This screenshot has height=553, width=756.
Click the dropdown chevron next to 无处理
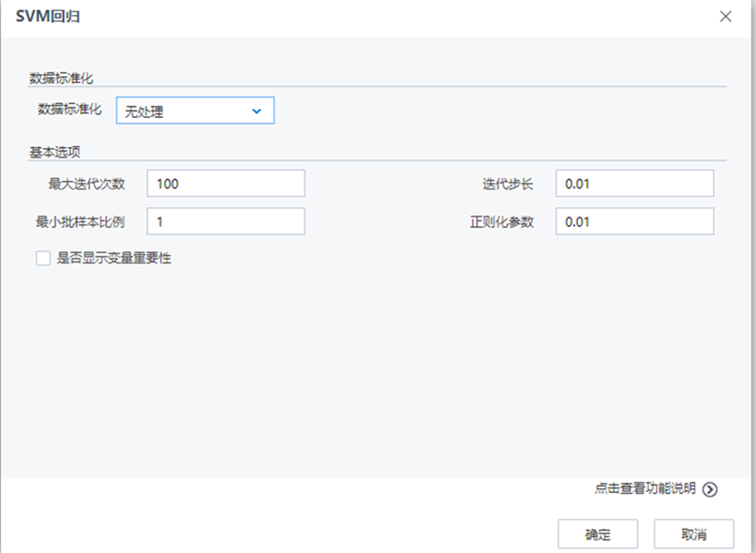[256, 110]
